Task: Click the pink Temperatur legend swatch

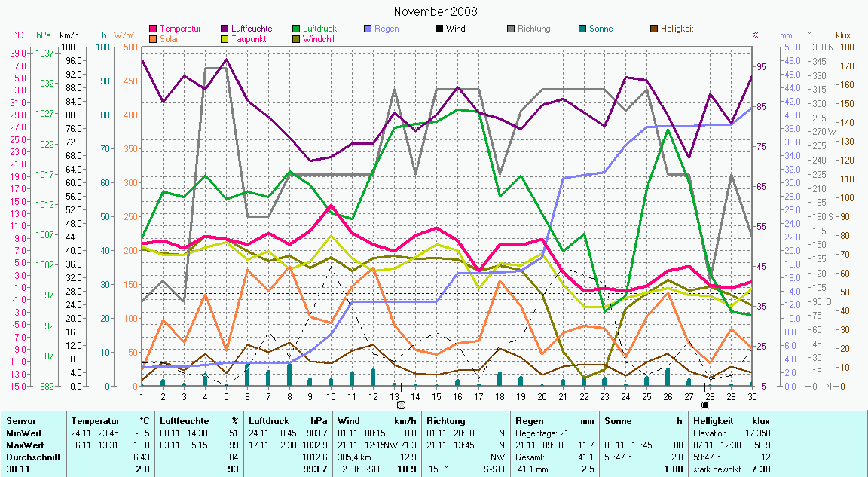Action: pyautogui.click(x=154, y=29)
